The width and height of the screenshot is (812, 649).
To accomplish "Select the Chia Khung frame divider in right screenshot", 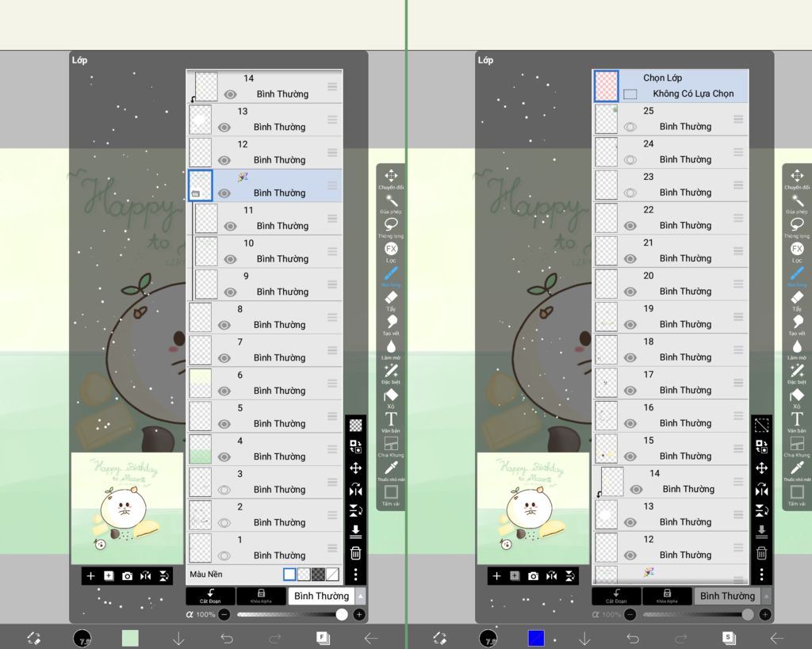I will coord(797,446).
